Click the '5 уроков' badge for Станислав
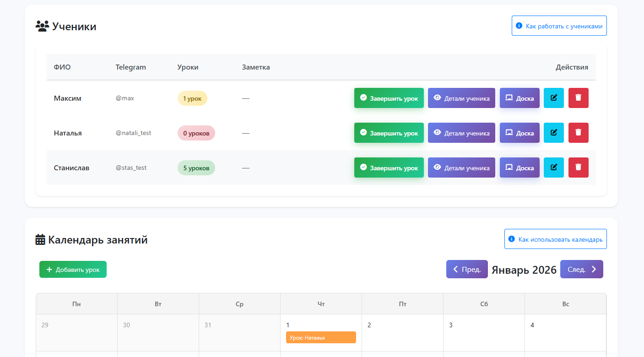Viewport: 644px width, 357px height. [x=196, y=168]
